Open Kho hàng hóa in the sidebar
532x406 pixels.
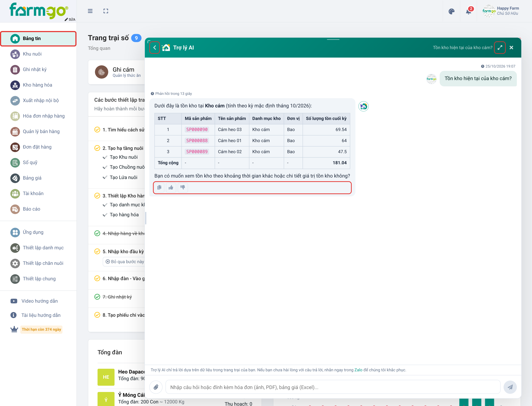click(38, 85)
